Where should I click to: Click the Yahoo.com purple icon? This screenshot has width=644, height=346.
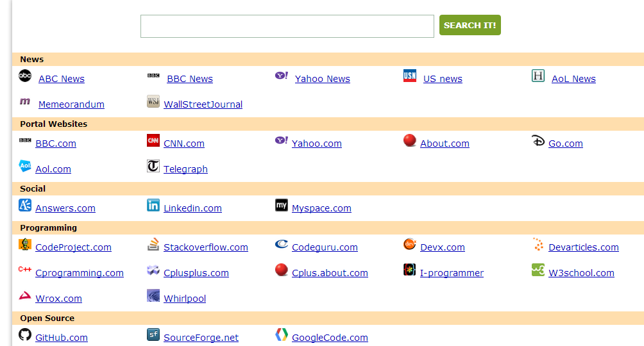(282, 140)
